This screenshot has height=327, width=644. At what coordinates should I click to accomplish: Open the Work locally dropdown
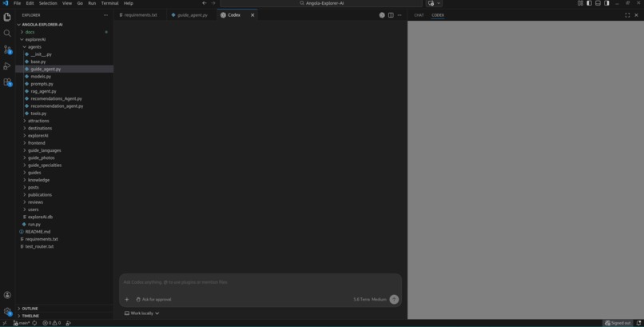coord(141,313)
